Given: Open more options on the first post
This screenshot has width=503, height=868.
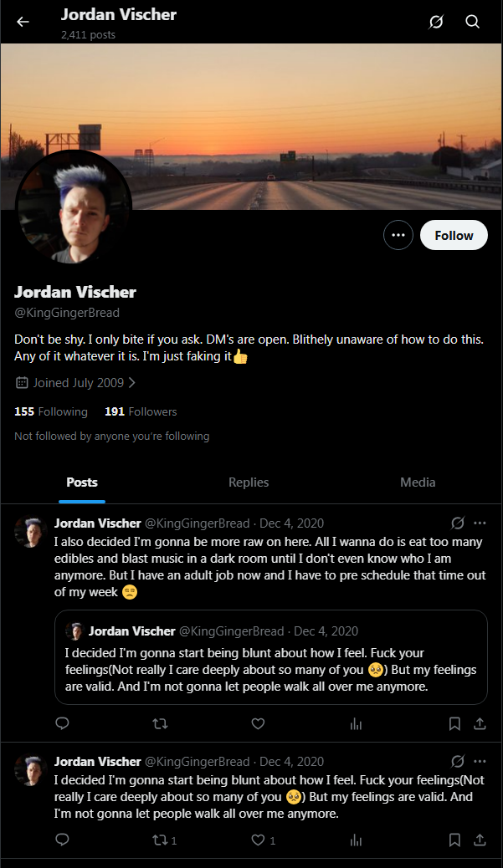Looking at the screenshot, I should pos(480,523).
